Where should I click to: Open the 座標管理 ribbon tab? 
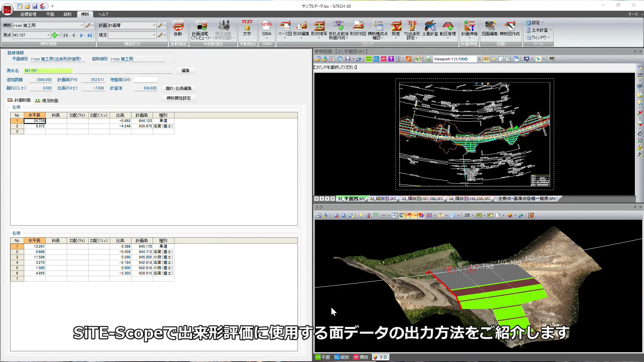[x=28, y=14]
